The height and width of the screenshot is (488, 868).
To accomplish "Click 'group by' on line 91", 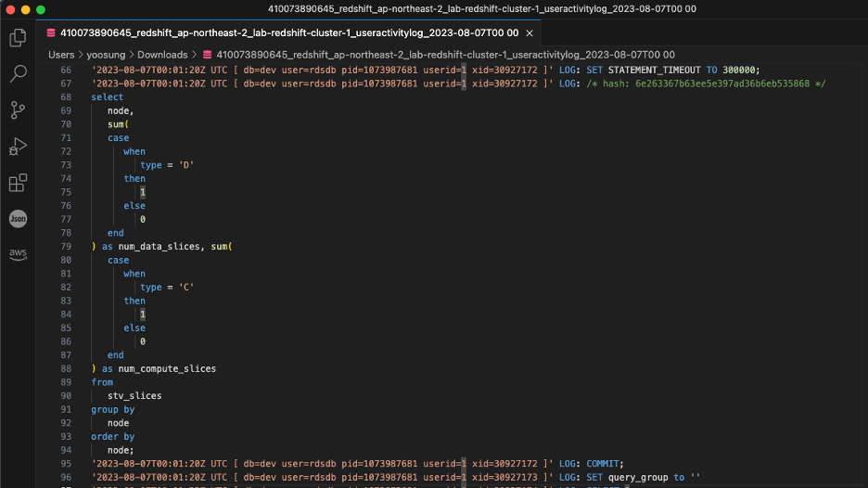I will pyautogui.click(x=113, y=409).
